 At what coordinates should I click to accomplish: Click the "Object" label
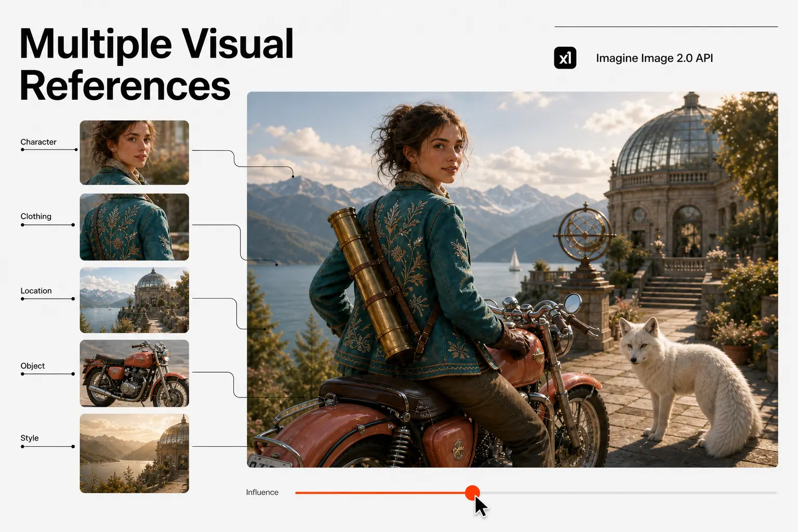(33, 366)
